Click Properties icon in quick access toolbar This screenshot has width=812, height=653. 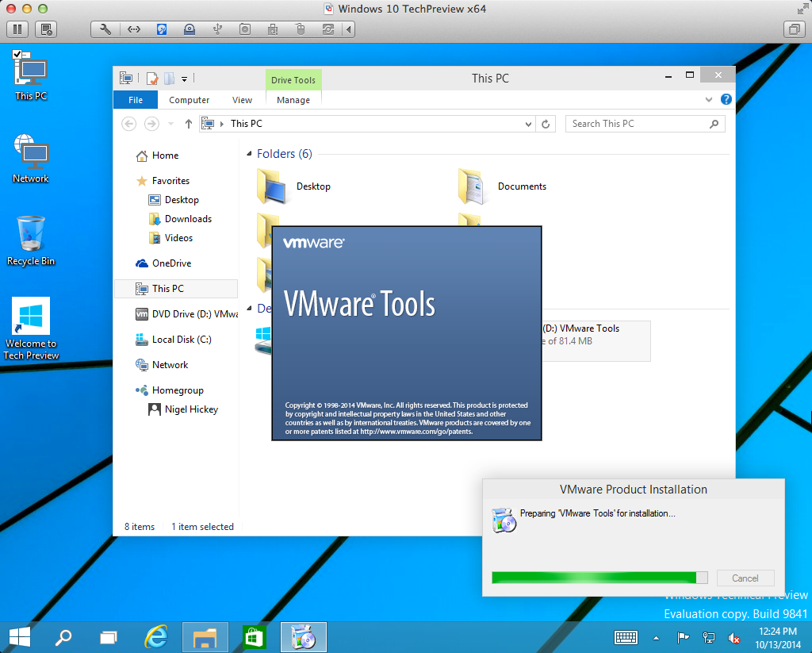[x=152, y=79]
